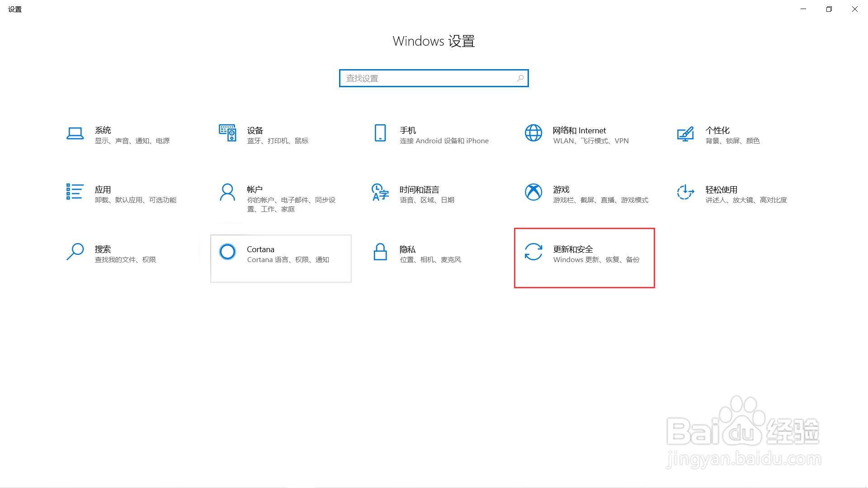The image size is (868, 488).
Task: Go to 隐私 settings title
Action: [408, 249]
